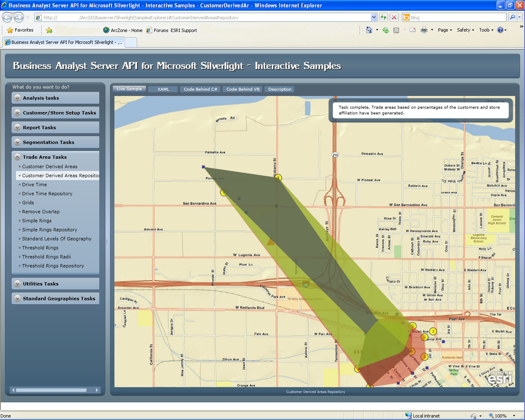Open the zoom level dropdown arrow in status bar
This screenshot has width=525, height=420.
(x=514, y=415)
